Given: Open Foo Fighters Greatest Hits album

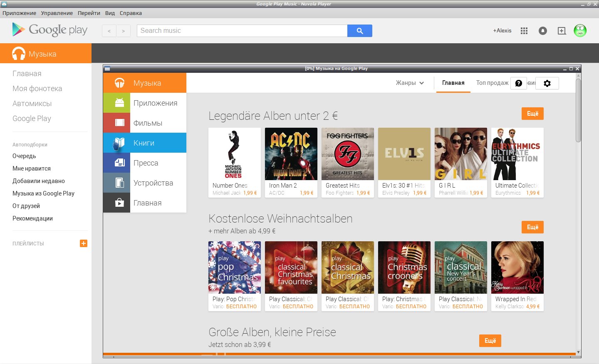Looking at the screenshot, I should 348,163.
